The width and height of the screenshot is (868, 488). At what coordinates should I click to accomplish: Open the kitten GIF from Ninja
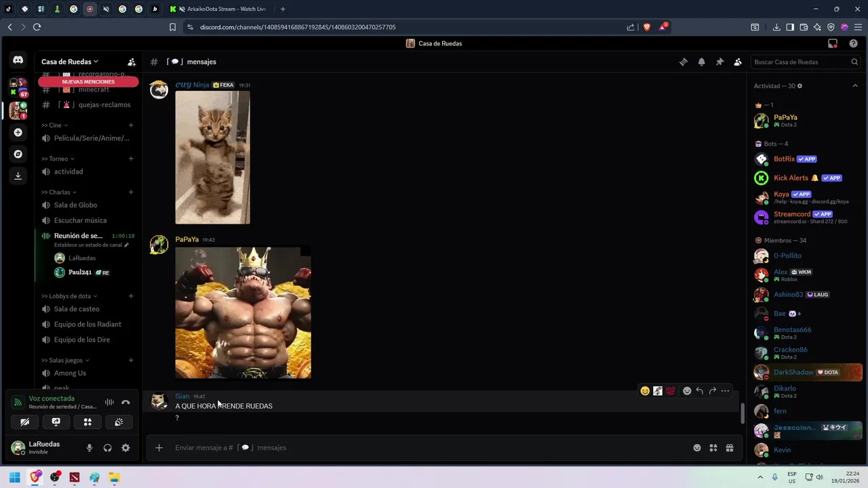tap(212, 157)
